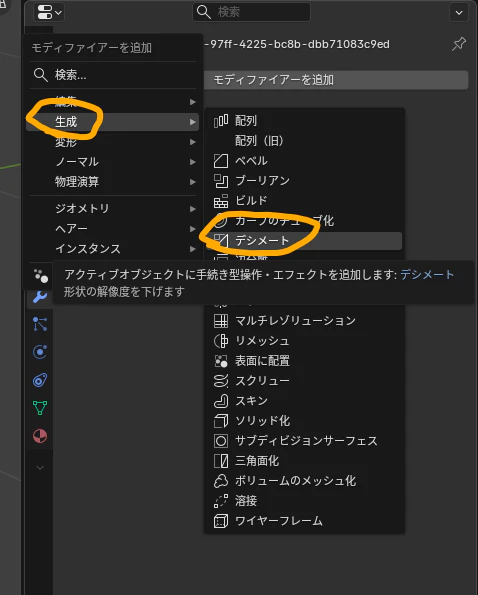Image resolution: width=478 pixels, height=595 pixels.
Task: Open the インスタンス submenu
Action: pyautogui.click(x=113, y=249)
